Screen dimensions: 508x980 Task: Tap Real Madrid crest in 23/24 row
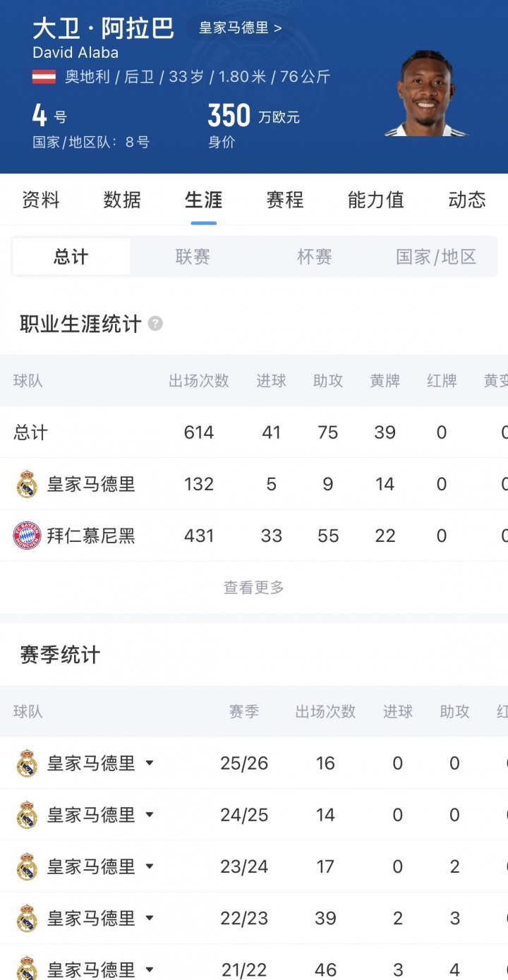coord(27,866)
